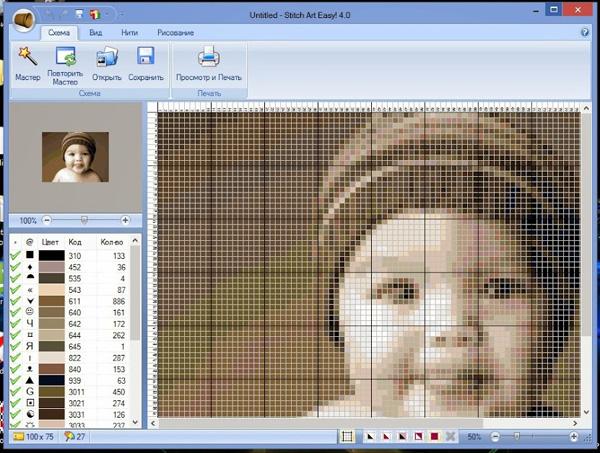
Task: Click the preview zoom-in plus button
Action: point(125,220)
